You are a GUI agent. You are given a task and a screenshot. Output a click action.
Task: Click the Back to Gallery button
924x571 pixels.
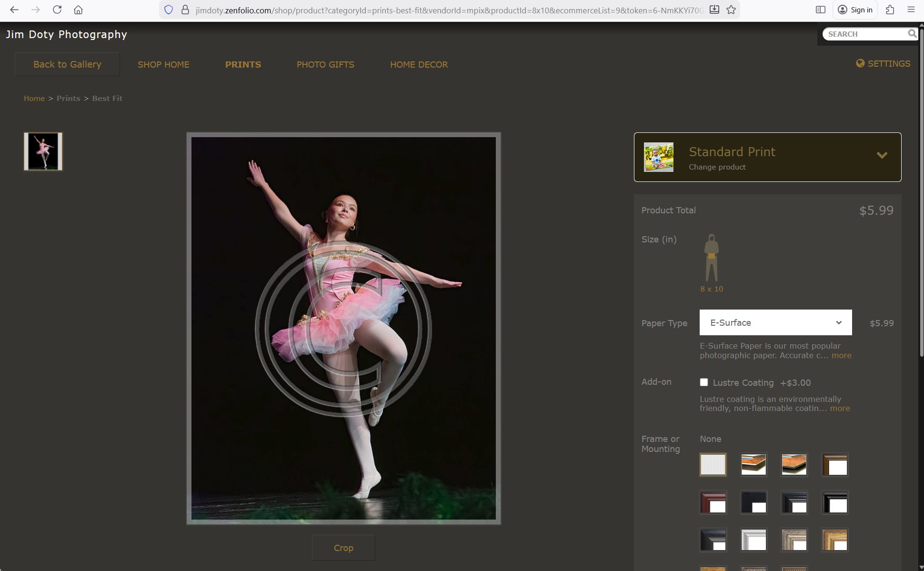[67, 64]
